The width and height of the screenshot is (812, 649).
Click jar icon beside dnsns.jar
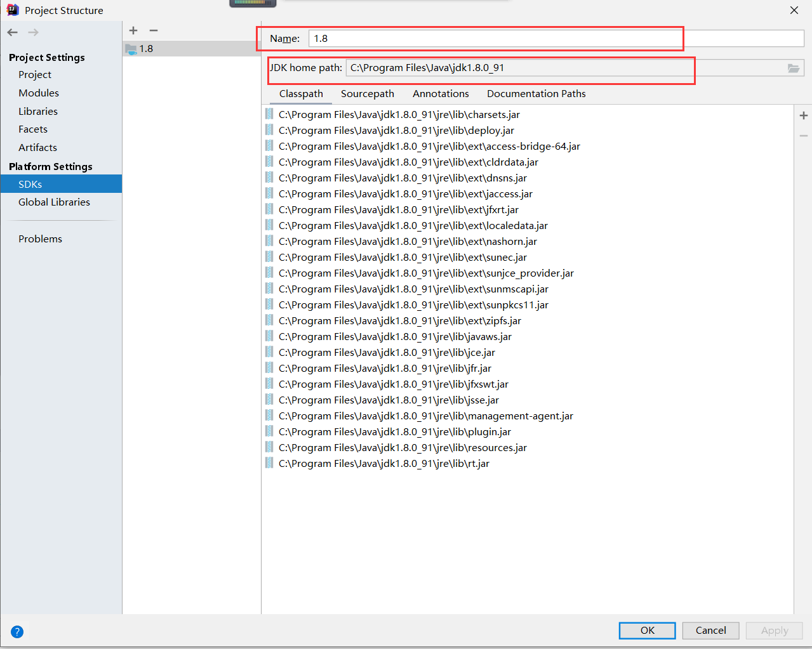[269, 178]
